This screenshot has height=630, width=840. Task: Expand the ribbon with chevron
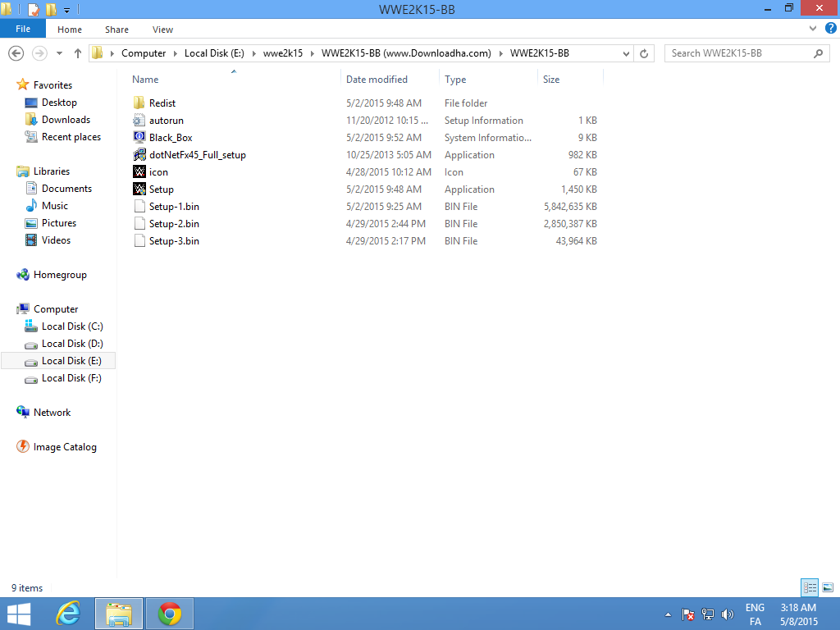(813, 29)
